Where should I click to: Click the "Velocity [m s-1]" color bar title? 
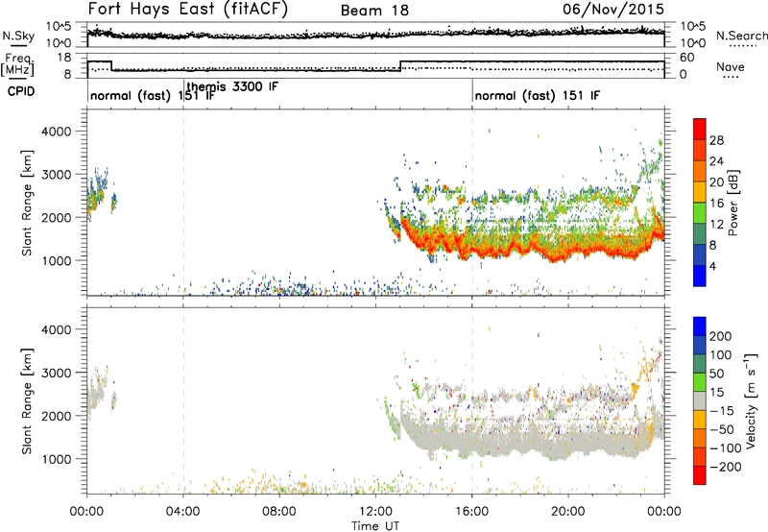751,400
